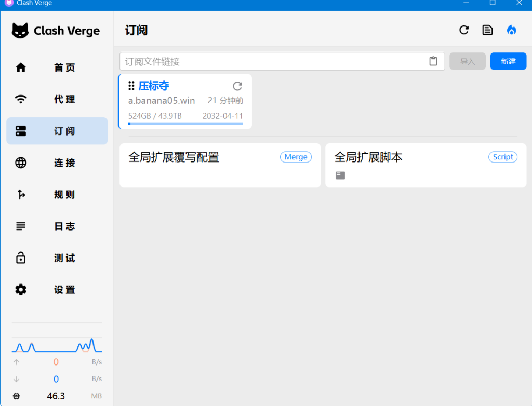Click the refresh all subscriptions icon
532x406 pixels.
464,30
